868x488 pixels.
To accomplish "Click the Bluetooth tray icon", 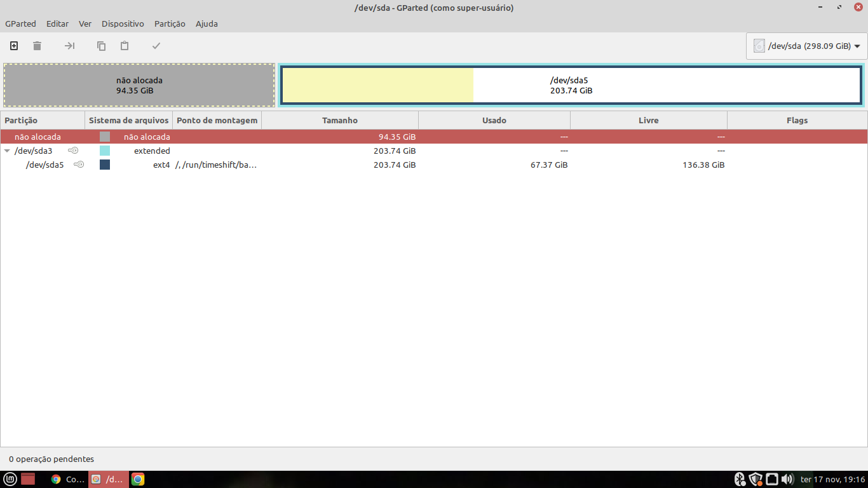I will click(x=740, y=479).
